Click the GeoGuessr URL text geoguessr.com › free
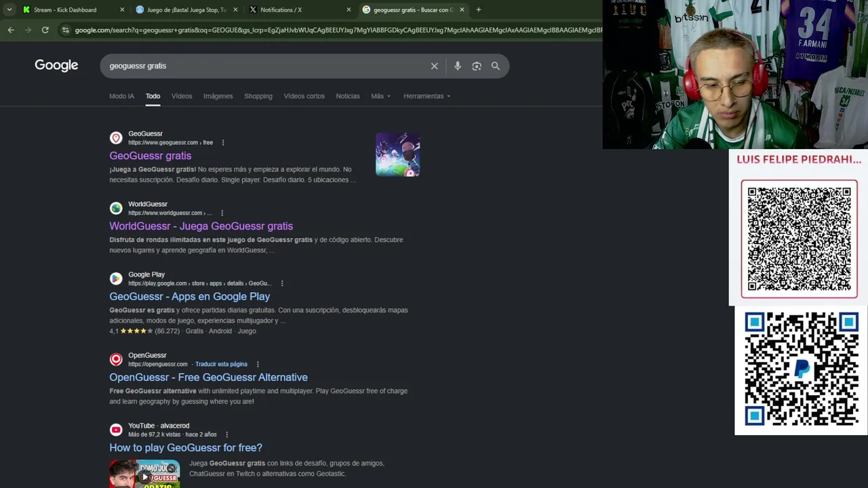Viewport: 868px width, 488px height. (170, 142)
